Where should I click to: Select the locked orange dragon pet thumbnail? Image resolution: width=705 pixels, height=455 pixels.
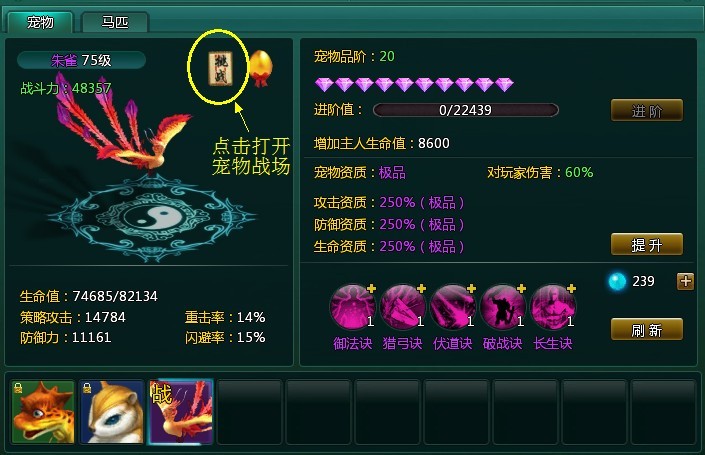coord(43,412)
